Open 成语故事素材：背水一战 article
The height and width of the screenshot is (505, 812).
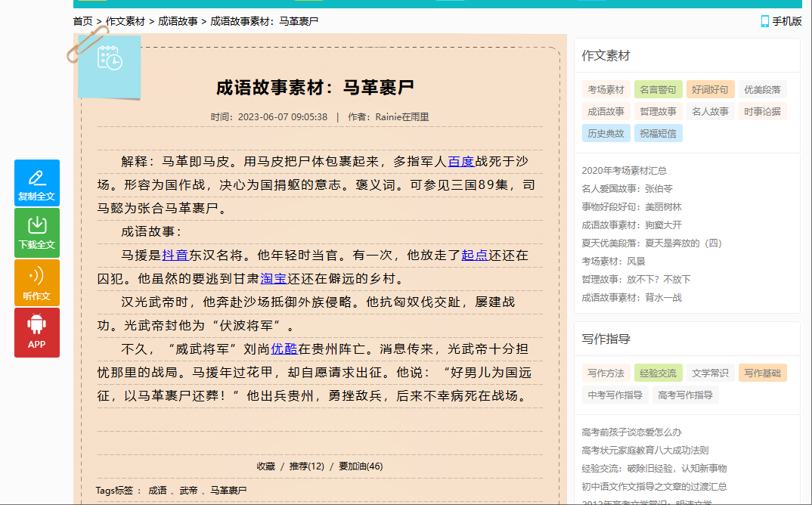pos(632,297)
